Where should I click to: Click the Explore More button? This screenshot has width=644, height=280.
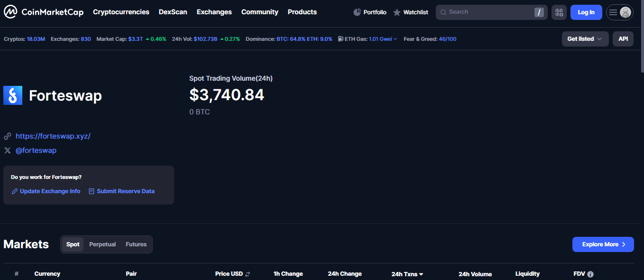point(603,244)
